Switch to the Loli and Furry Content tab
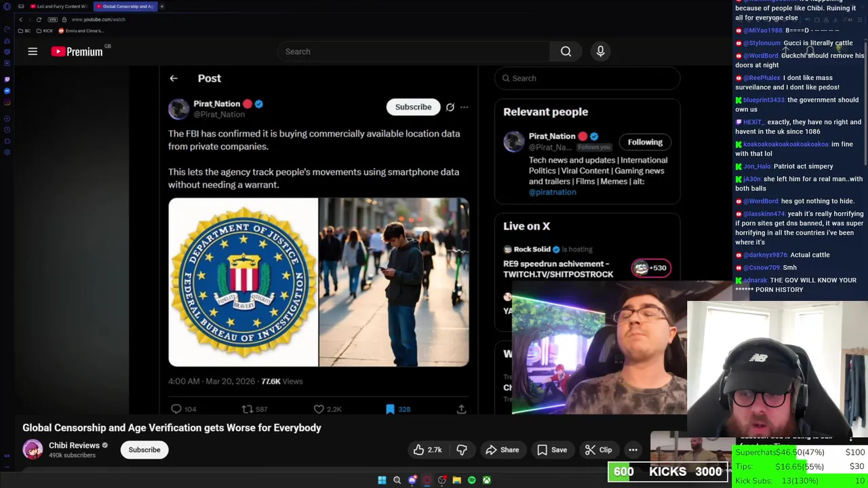Image resolution: width=868 pixels, height=488 pixels. pyautogui.click(x=58, y=6)
